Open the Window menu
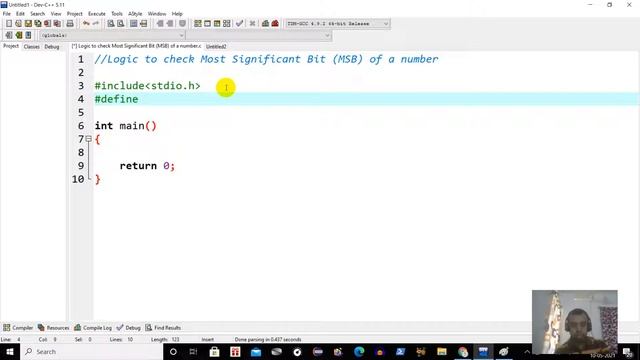Screen dimensions: 640x360 pyautogui.click(x=157, y=14)
